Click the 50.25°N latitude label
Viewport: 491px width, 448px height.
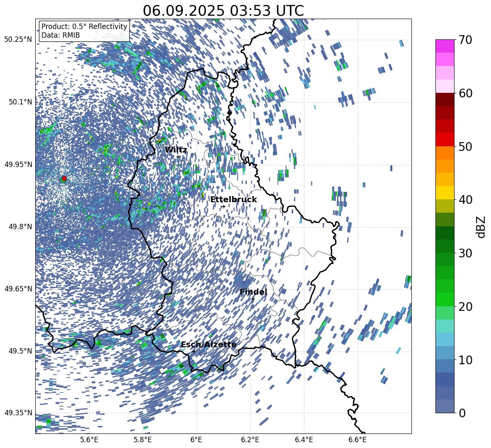18,40
